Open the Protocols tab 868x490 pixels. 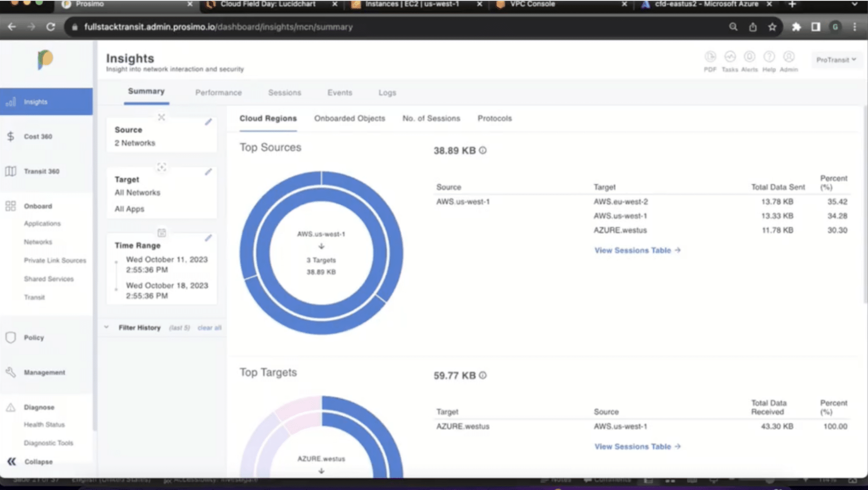point(495,118)
